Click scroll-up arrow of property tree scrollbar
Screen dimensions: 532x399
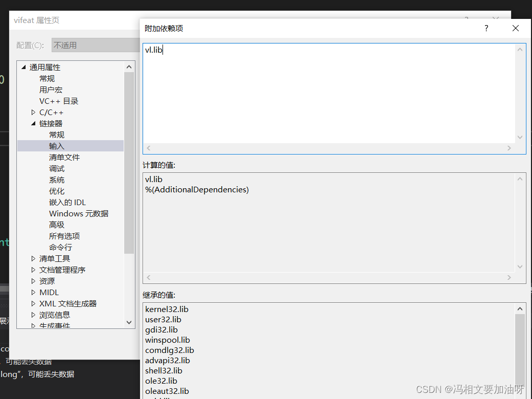(x=129, y=67)
